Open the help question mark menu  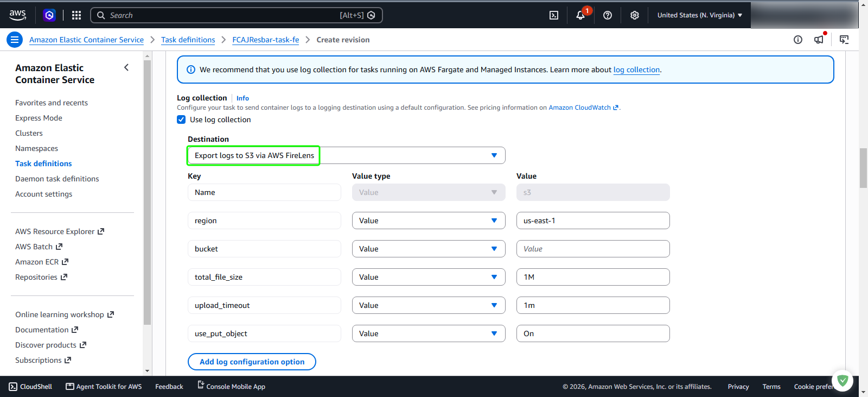(608, 15)
